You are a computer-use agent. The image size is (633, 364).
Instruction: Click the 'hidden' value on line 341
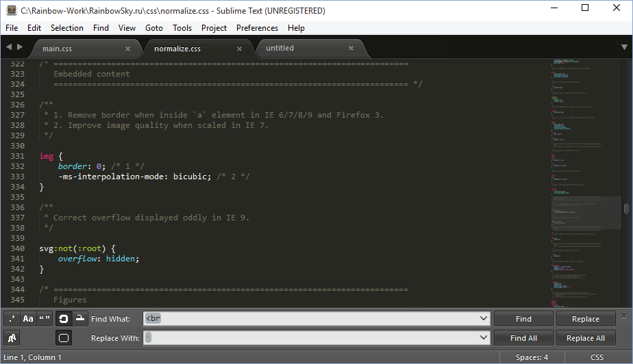pos(121,259)
